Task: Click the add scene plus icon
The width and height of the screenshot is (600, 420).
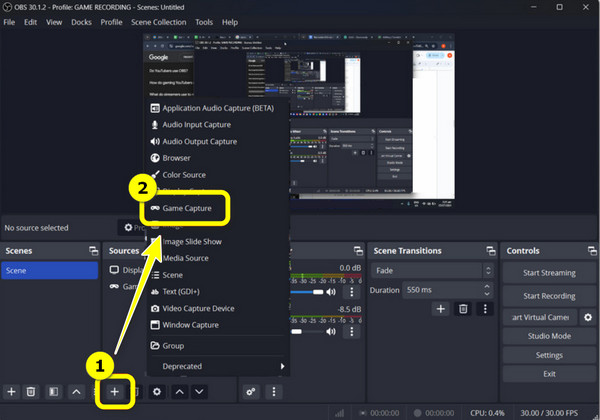Action: [11, 392]
